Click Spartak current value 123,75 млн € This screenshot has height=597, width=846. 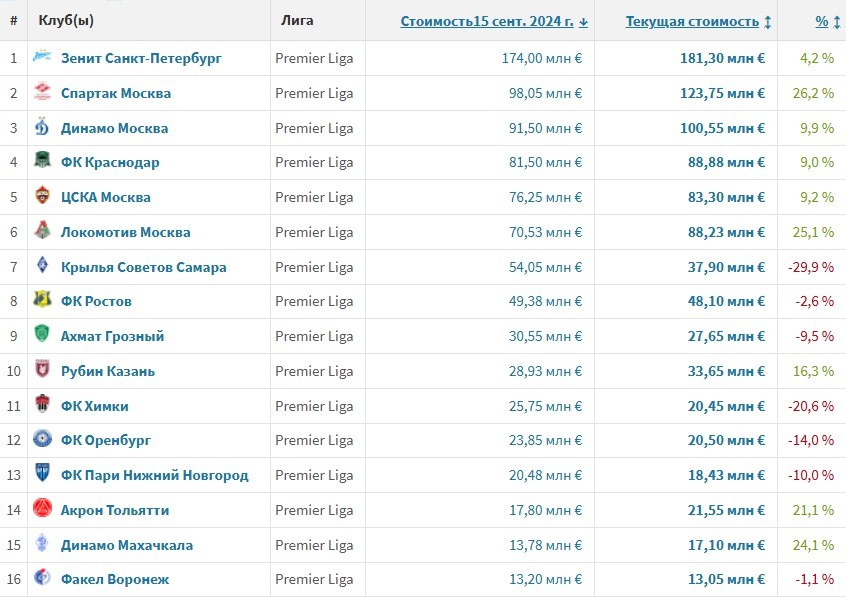pos(722,93)
